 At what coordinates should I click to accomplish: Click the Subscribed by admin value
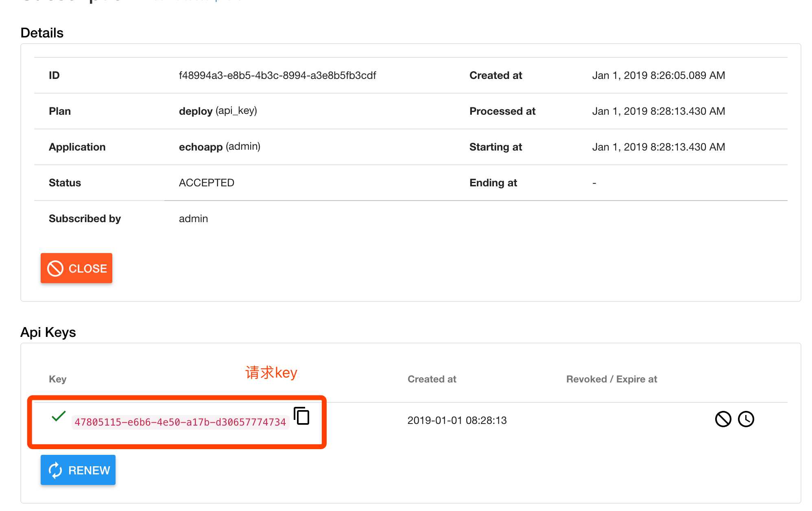tap(193, 218)
